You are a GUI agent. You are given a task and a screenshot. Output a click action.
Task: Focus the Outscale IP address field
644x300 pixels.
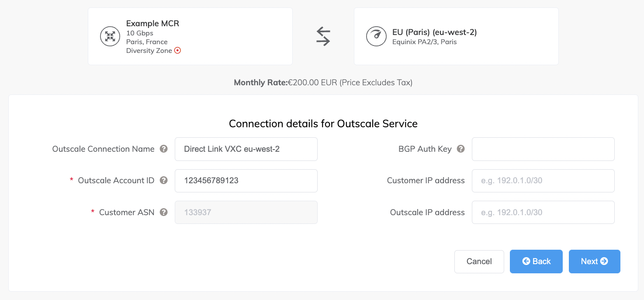[x=543, y=213]
